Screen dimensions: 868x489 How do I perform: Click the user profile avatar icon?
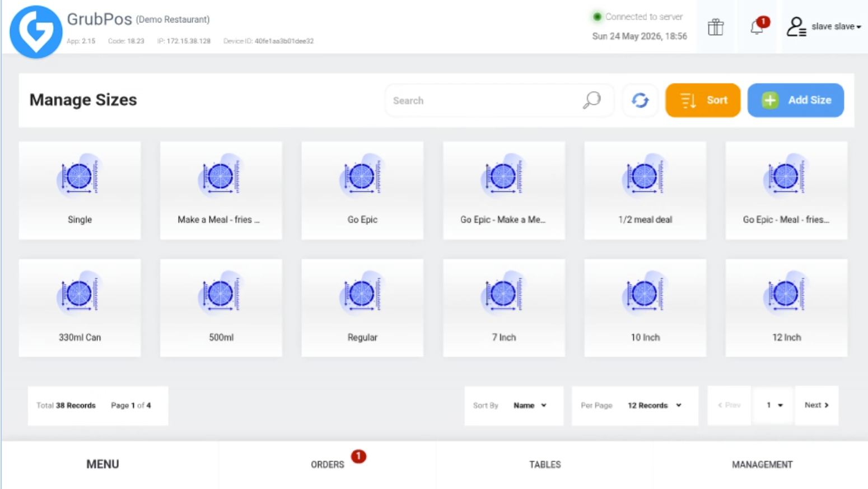(x=796, y=26)
